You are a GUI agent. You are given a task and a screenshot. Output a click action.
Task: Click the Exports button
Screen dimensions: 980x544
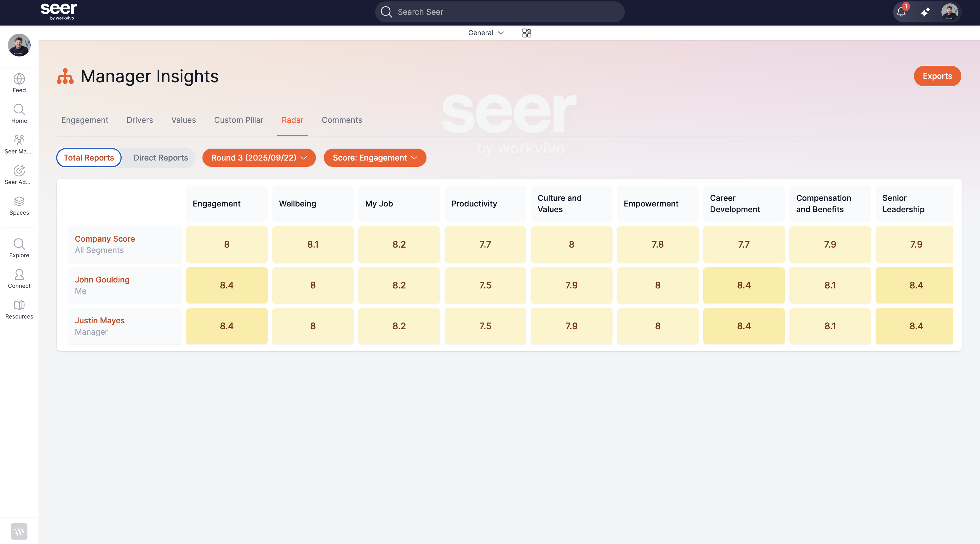pos(937,76)
